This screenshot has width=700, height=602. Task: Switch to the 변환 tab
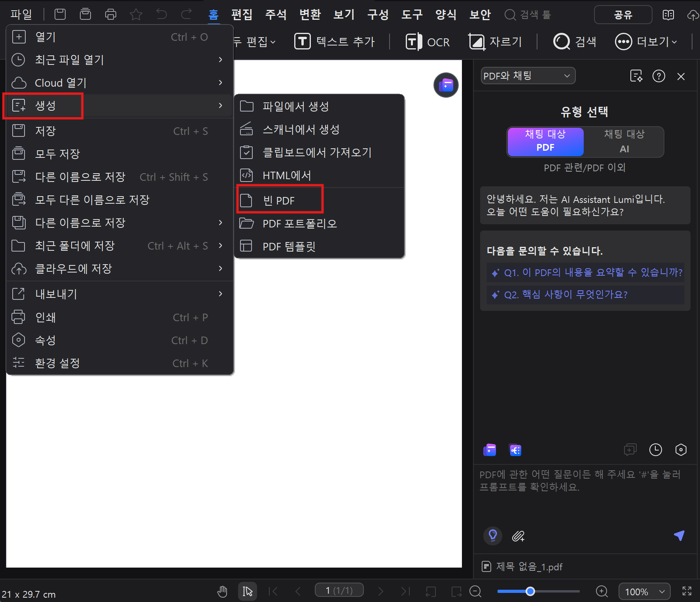click(310, 15)
